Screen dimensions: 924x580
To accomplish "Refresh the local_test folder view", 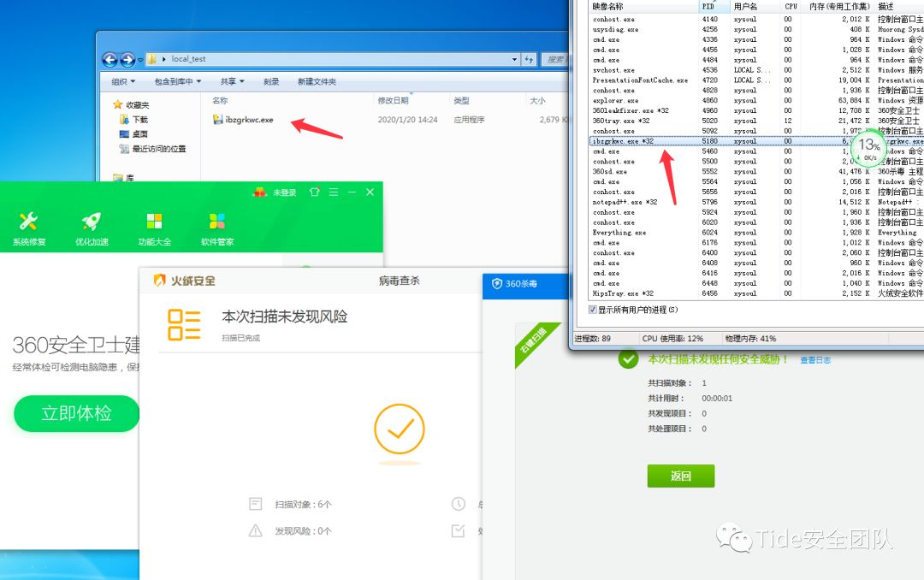I will pyautogui.click(x=529, y=59).
